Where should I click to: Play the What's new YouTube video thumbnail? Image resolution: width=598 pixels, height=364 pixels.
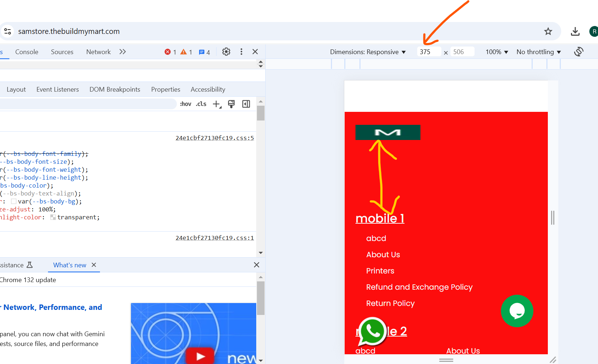point(200,356)
